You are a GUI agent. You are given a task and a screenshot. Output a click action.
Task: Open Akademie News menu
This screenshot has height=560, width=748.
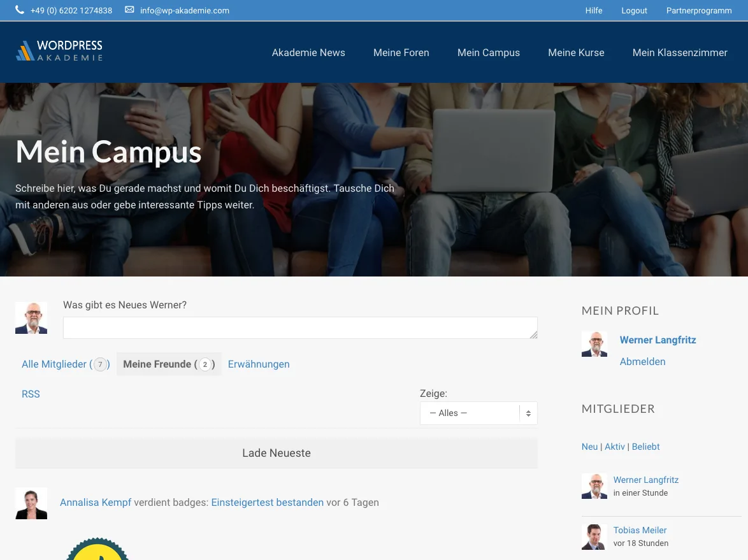click(x=308, y=52)
